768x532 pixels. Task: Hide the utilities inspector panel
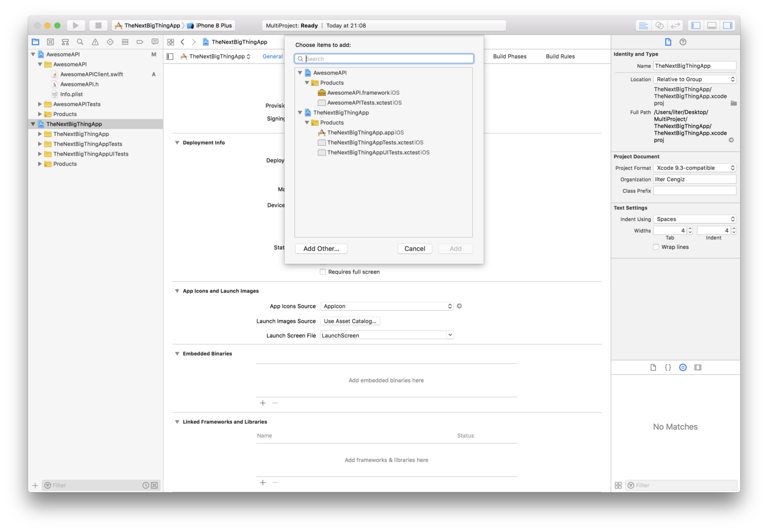[728, 25]
